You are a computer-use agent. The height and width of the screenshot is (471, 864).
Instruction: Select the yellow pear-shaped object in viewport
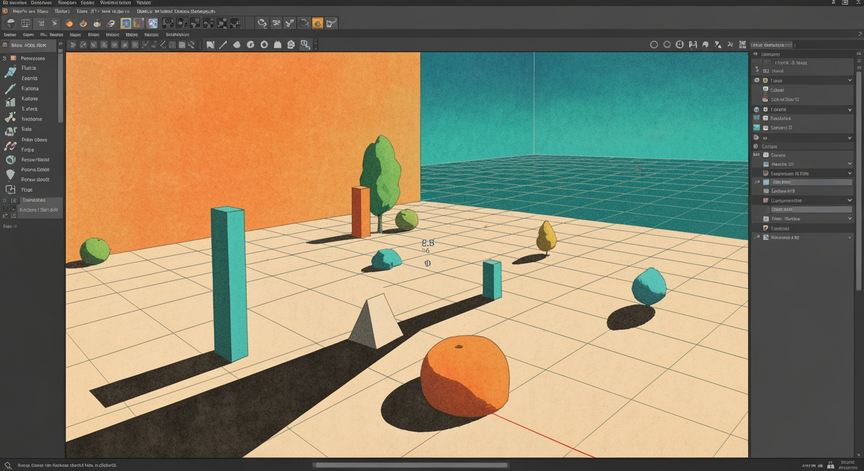click(546, 236)
